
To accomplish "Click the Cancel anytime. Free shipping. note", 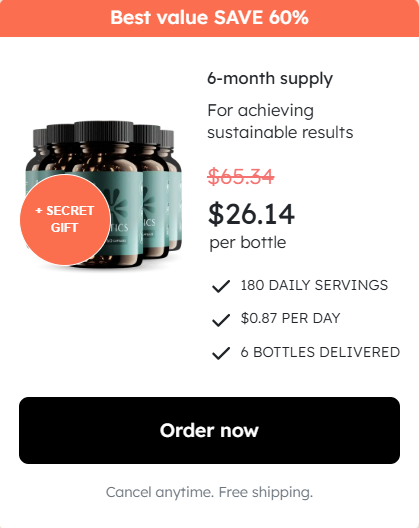I will tap(209, 492).
